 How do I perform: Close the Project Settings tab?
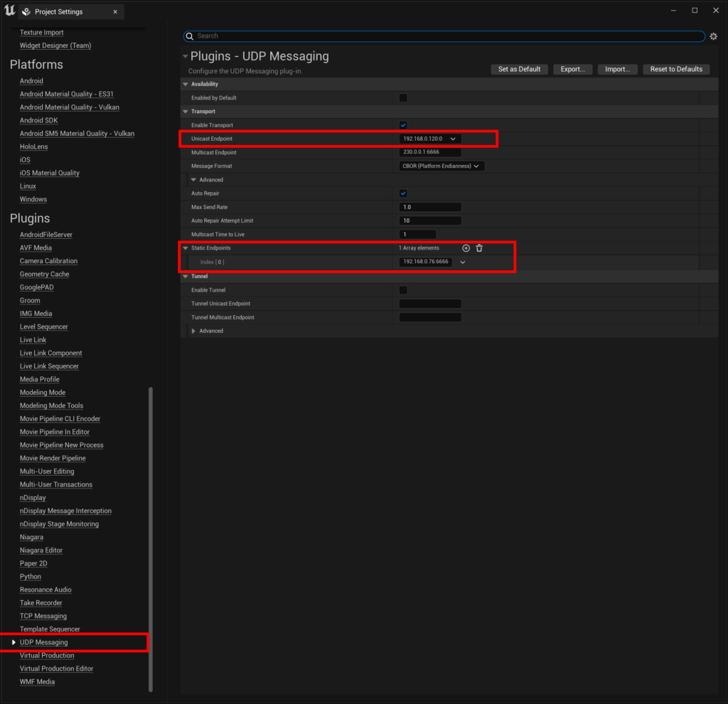pyautogui.click(x=115, y=12)
